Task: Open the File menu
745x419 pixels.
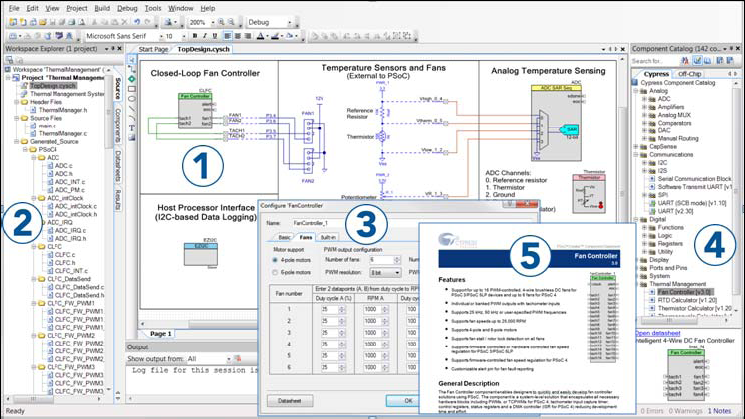Action: click(x=14, y=8)
